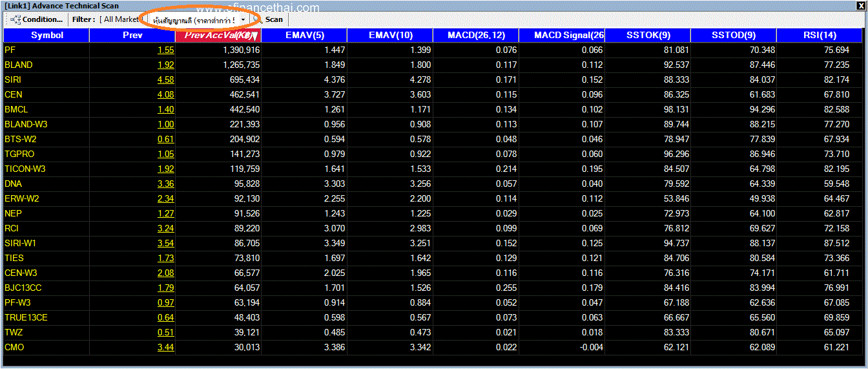This screenshot has height=369, width=868.
Task: Select the All Market filter field
Action: pyautogui.click(x=119, y=20)
